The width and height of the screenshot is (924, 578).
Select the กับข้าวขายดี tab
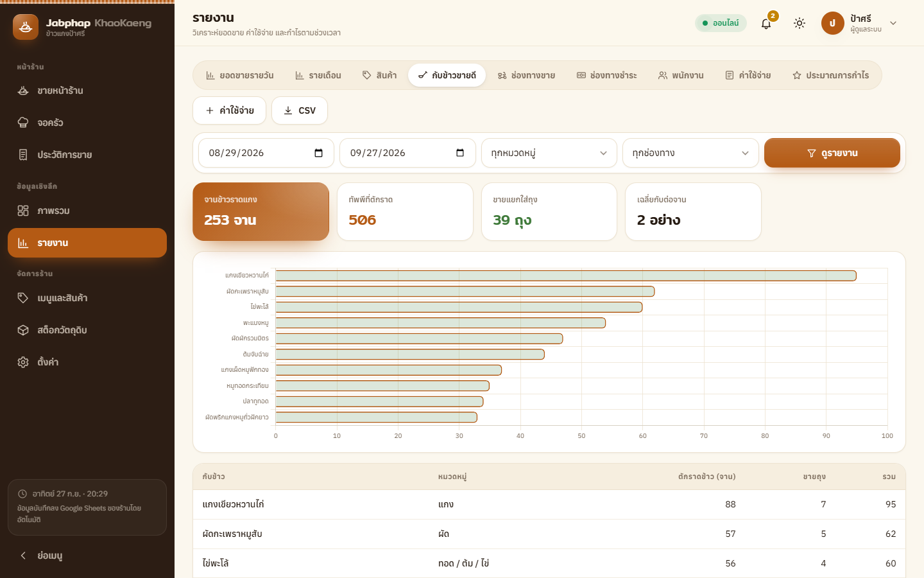coord(447,75)
